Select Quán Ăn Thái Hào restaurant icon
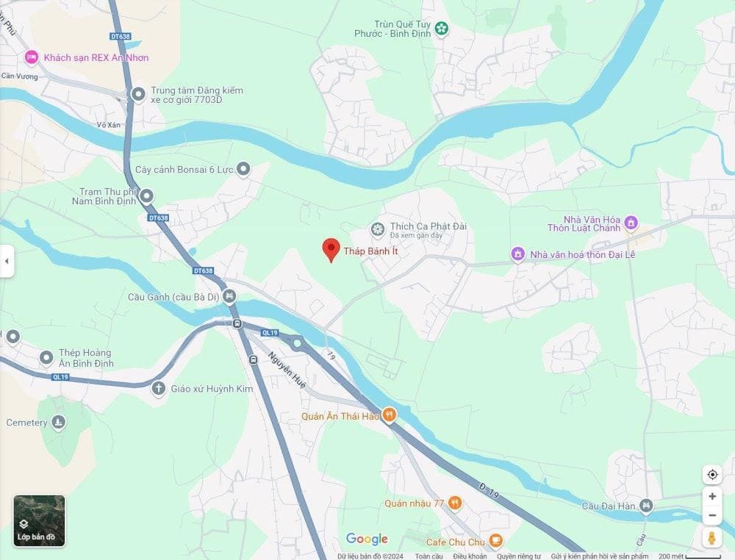Screen dimensions: 735x560 pyautogui.click(x=389, y=414)
